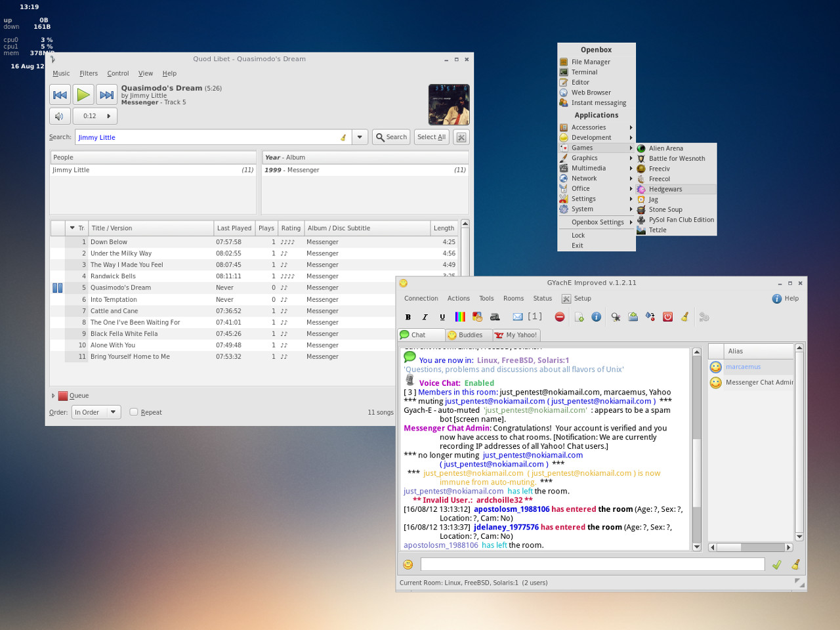Expand the Openbox Settings submenu
This screenshot has width=840, height=630.
coord(596,222)
